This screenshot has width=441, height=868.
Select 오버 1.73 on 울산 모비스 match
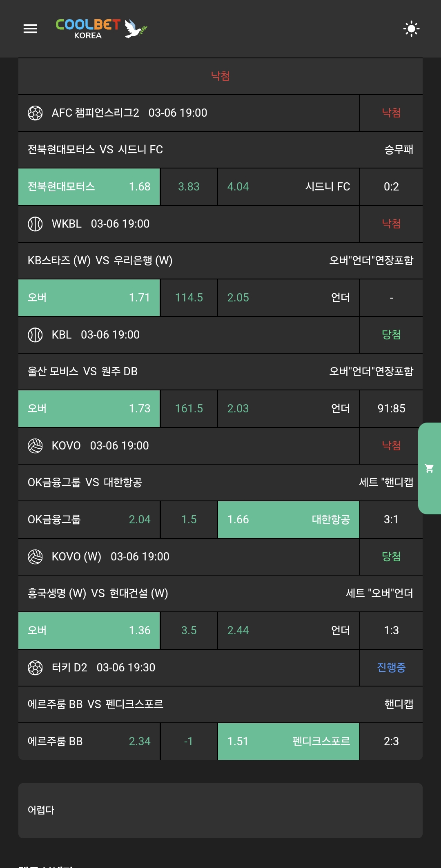pos(89,409)
